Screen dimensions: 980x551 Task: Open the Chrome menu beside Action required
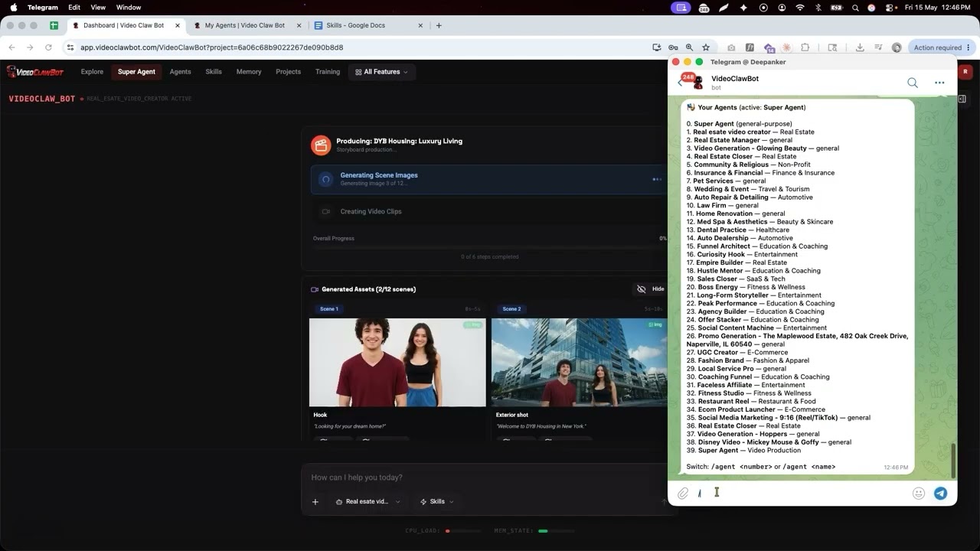[969, 47]
